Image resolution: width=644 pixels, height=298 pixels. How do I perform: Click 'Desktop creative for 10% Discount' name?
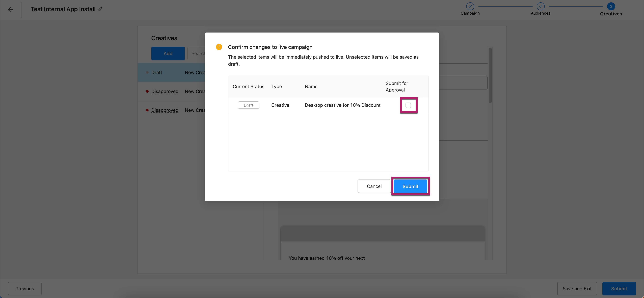(342, 105)
